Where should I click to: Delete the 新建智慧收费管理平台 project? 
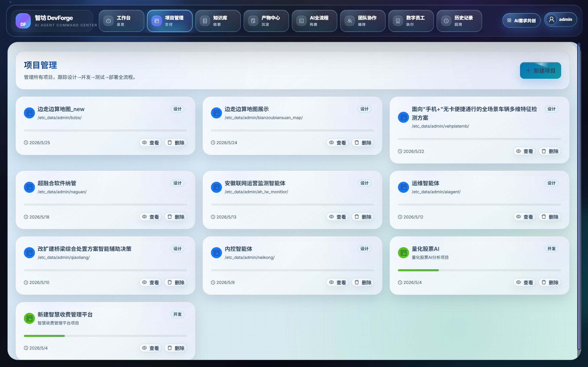pyautogui.click(x=176, y=348)
